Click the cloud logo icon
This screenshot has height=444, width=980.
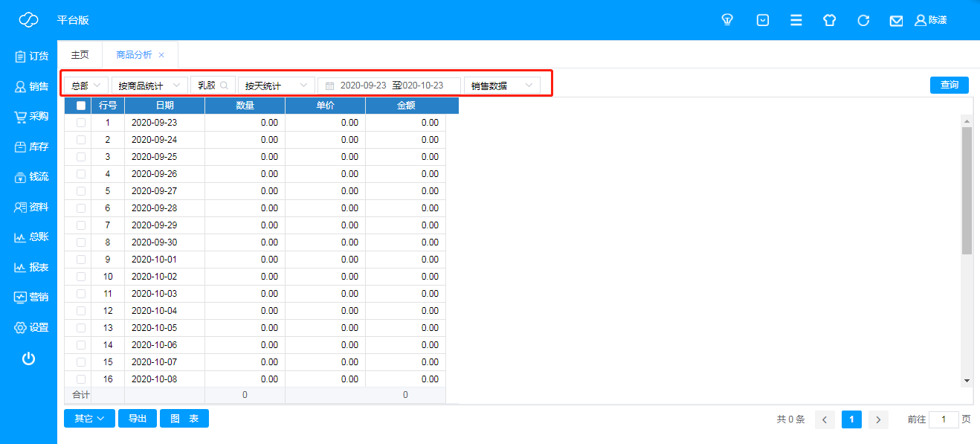[28, 20]
